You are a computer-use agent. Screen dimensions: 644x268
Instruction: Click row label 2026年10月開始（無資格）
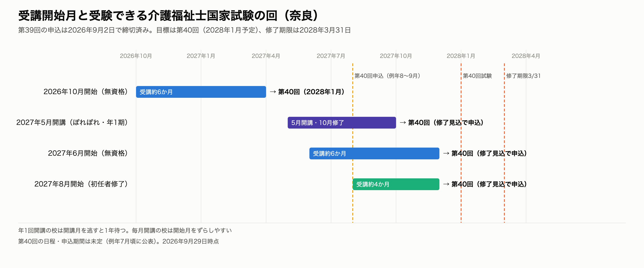[86, 92]
